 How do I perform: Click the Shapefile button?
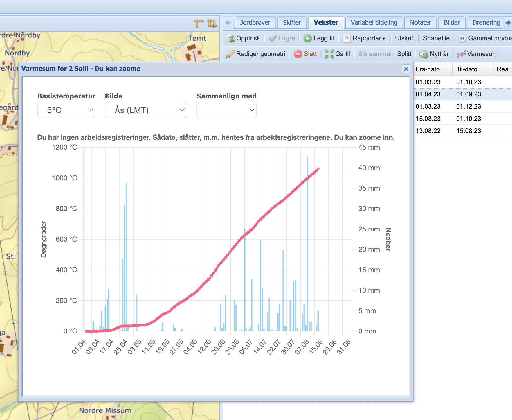click(x=436, y=38)
